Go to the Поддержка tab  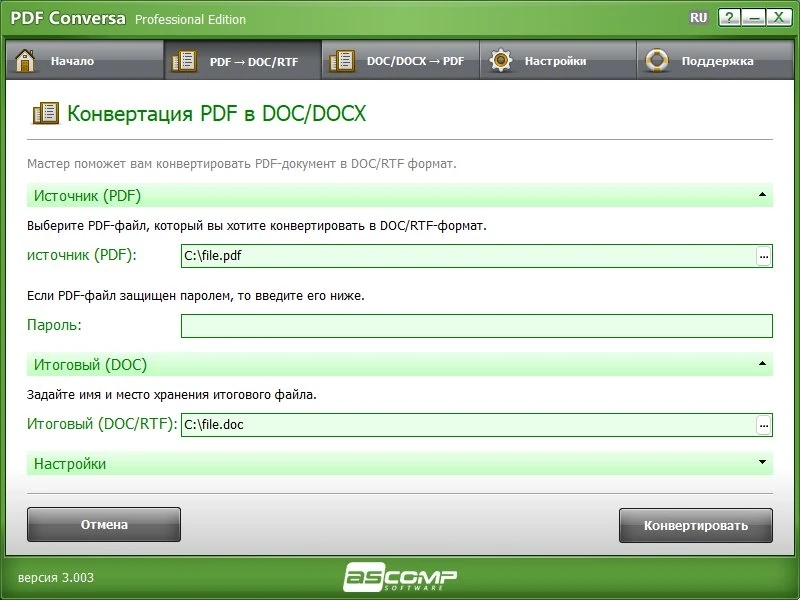pos(715,60)
